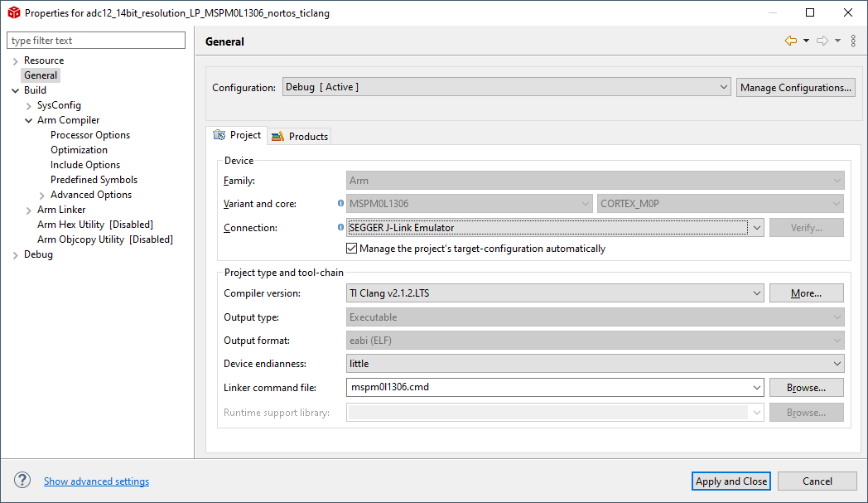Screen dimensions: 868x503
Task: Collapse the Build tree node
Action: [15, 90]
